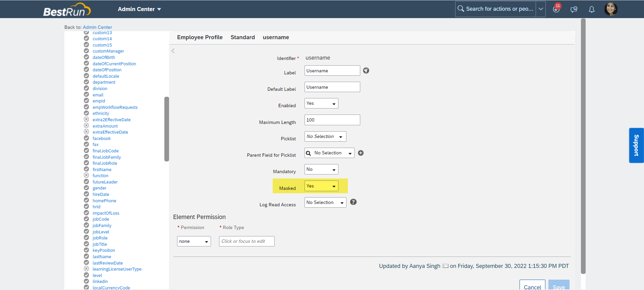Viewport: 644px width, 290px height.
Task: Click the enabled check icon beside jobTitle
Action: (x=86, y=244)
